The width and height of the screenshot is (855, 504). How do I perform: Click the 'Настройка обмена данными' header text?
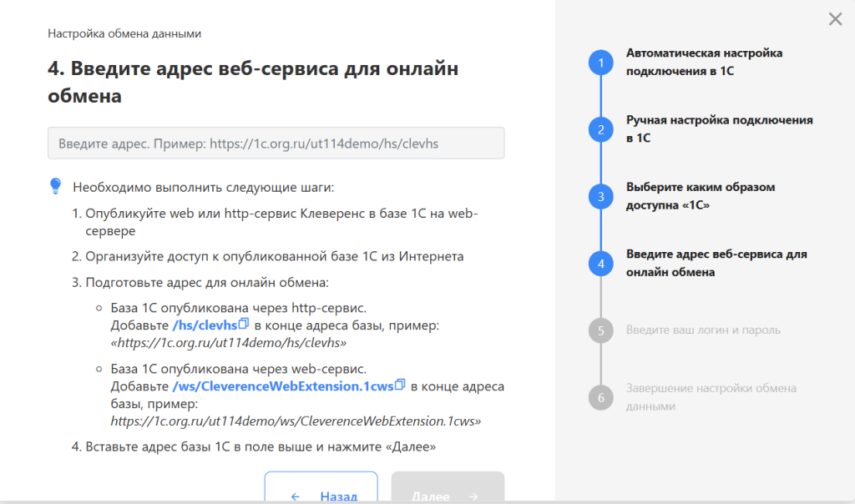(x=124, y=33)
